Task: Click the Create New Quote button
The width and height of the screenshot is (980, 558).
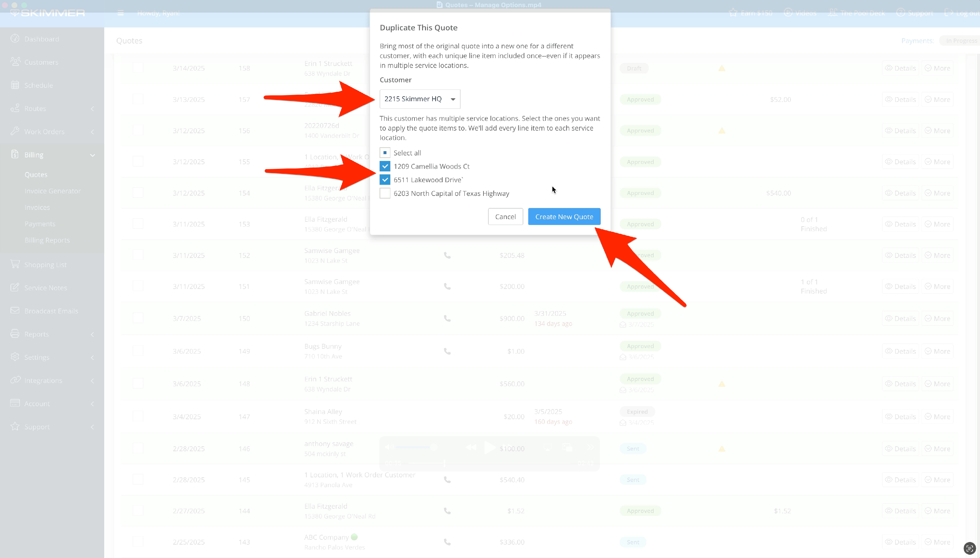Action: [x=564, y=216]
